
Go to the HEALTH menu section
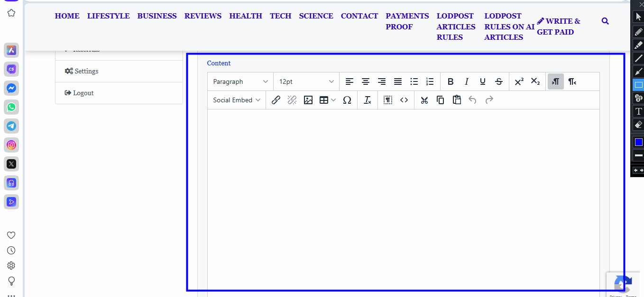click(246, 16)
